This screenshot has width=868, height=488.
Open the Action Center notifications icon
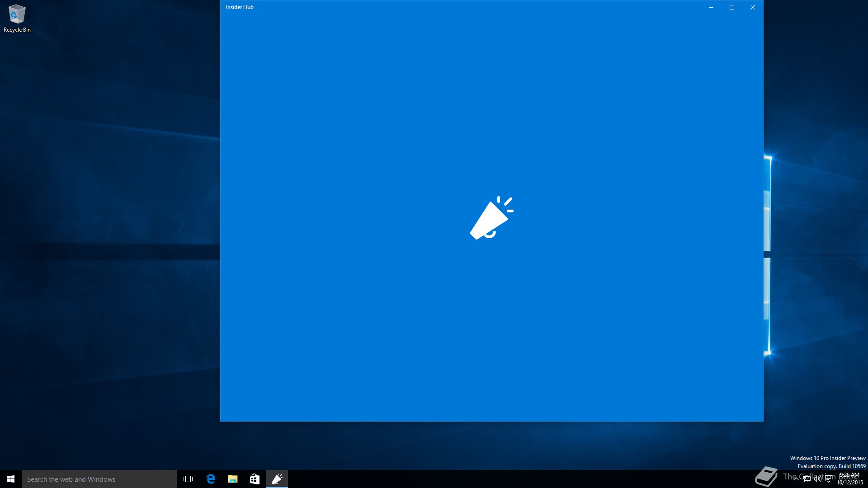[x=829, y=479]
